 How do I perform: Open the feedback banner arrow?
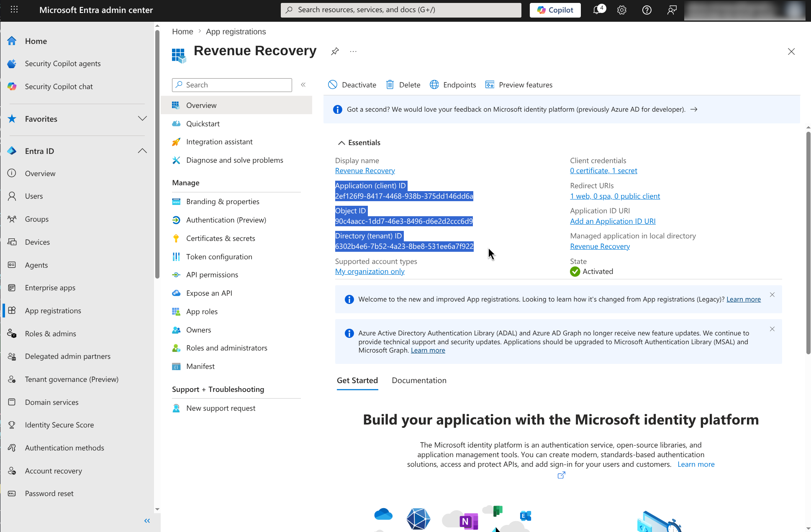[x=694, y=110]
